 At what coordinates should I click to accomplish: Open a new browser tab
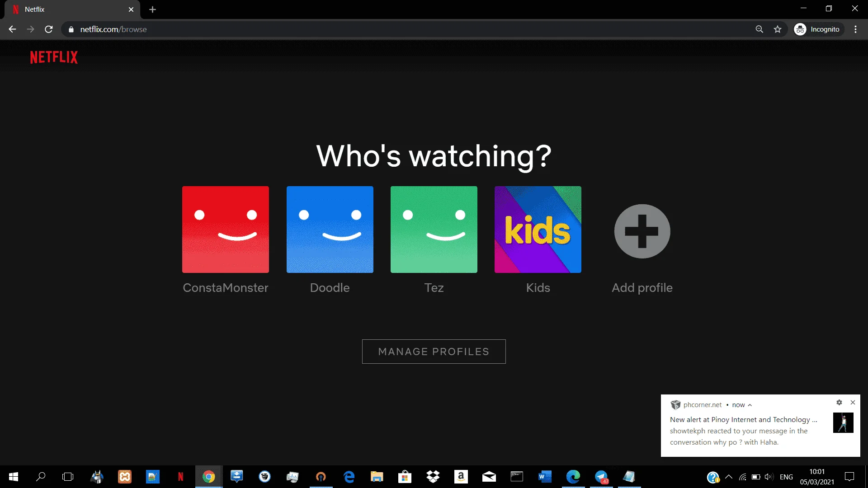coord(153,9)
